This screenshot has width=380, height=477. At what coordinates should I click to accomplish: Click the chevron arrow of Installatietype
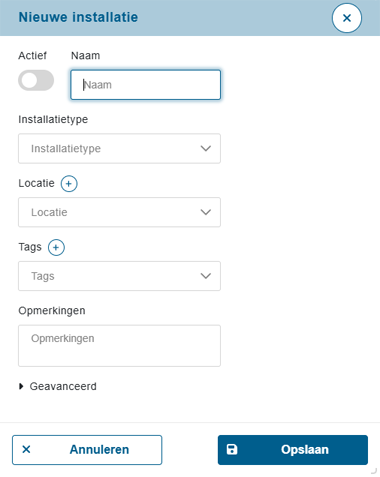click(206, 148)
